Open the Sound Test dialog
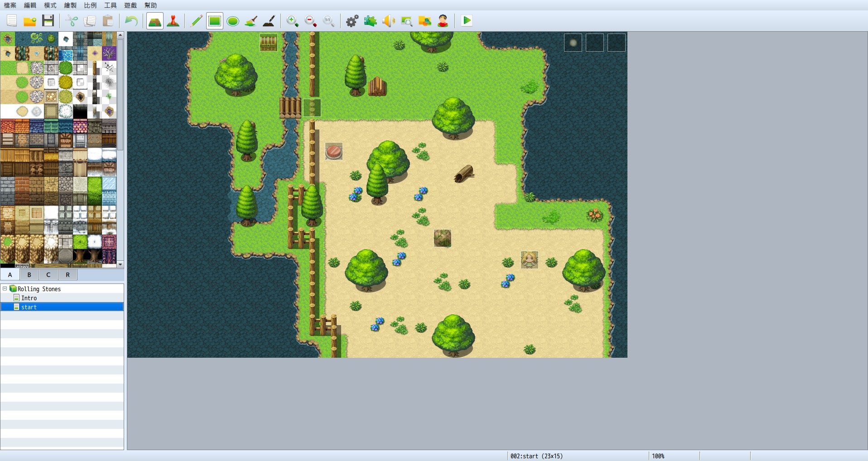The width and height of the screenshot is (868, 461). tap(388, 21)
